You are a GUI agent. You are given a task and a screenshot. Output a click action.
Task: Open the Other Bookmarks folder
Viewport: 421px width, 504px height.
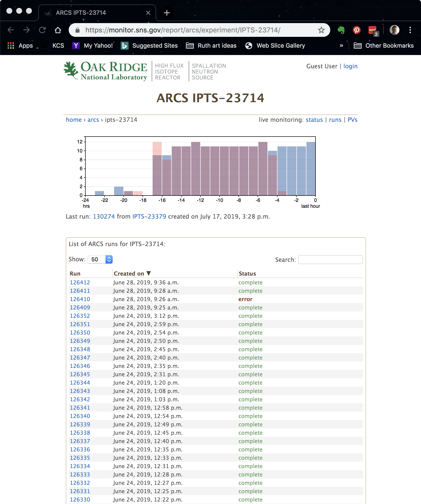point(384,46)
